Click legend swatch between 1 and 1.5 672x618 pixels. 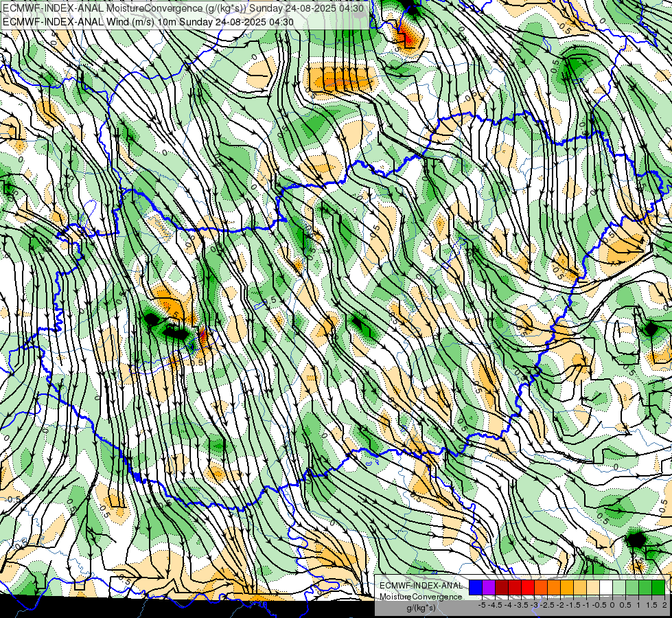click(x=645, y=587)
